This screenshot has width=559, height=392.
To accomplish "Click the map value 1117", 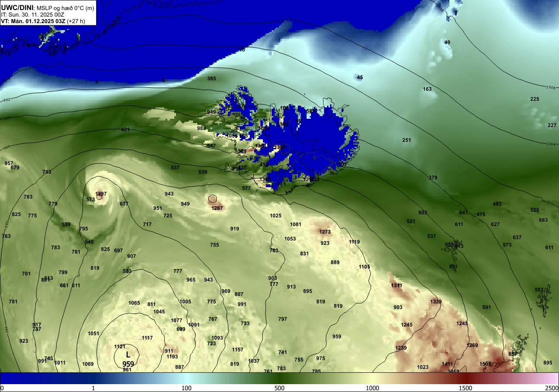I will (147, 338).
